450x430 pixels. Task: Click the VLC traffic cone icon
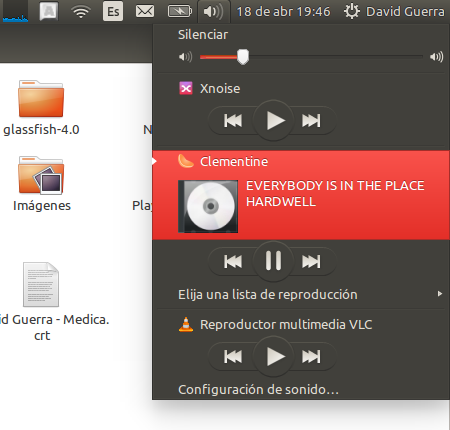[x=186, y=324]
